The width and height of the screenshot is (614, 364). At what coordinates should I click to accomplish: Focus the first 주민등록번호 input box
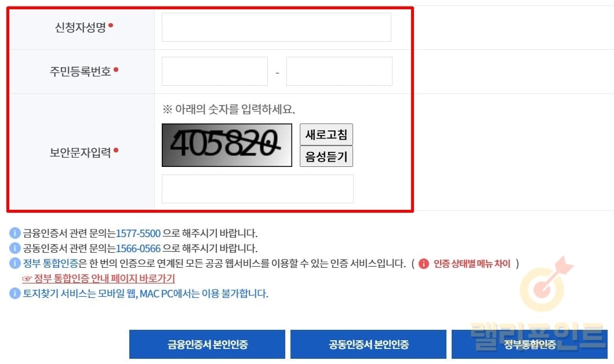tap(215, 71)
